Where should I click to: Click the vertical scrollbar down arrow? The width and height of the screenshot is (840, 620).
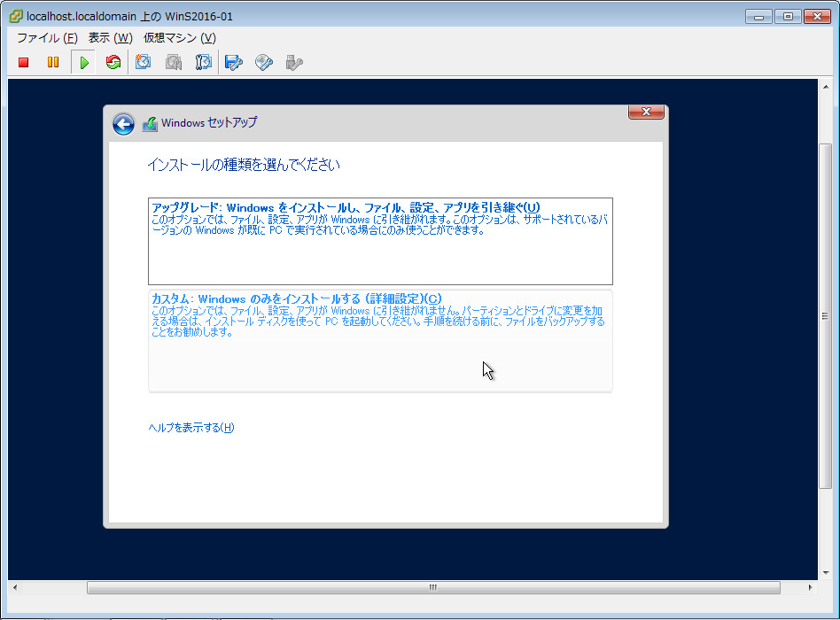click(826, 573)
